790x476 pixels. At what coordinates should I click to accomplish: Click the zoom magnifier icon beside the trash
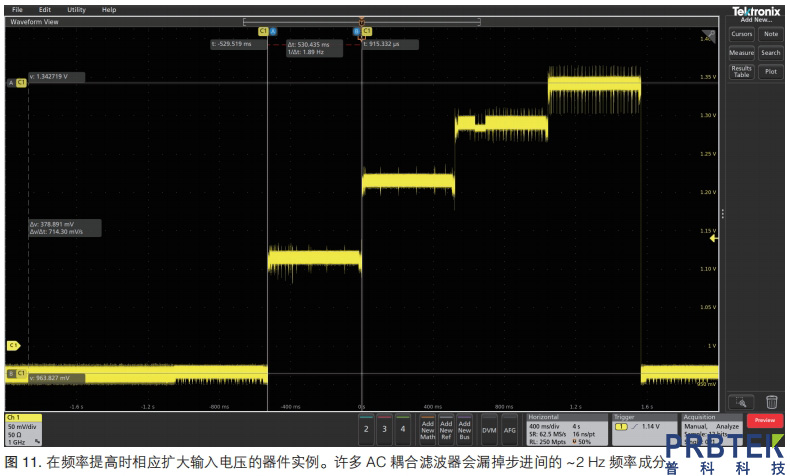[x=742, y=402]
